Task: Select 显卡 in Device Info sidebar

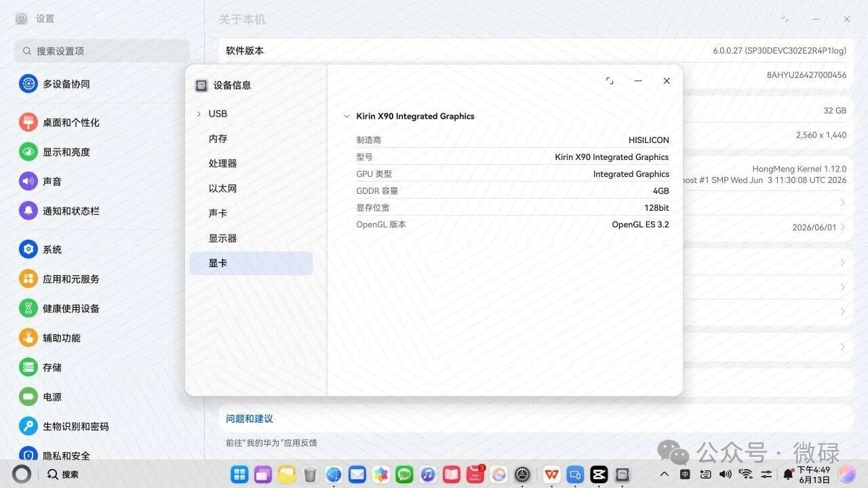Action: pos(251,263)
